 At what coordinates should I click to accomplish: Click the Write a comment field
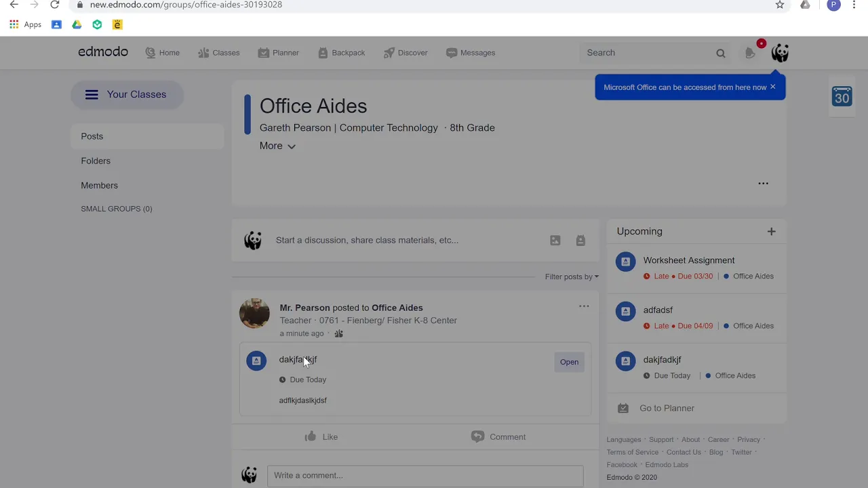pos(425,475)
